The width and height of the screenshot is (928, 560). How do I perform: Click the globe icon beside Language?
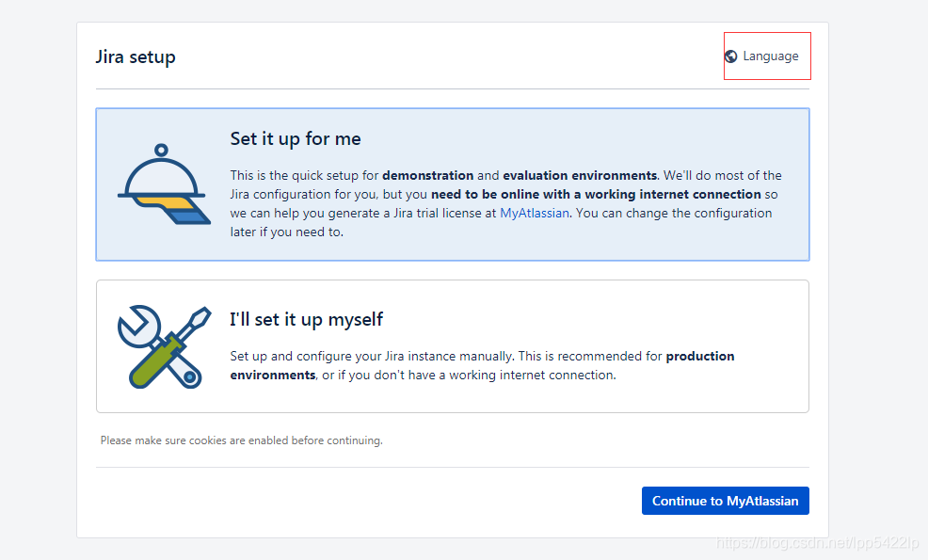pyautogui.click(x=731, y=56)
